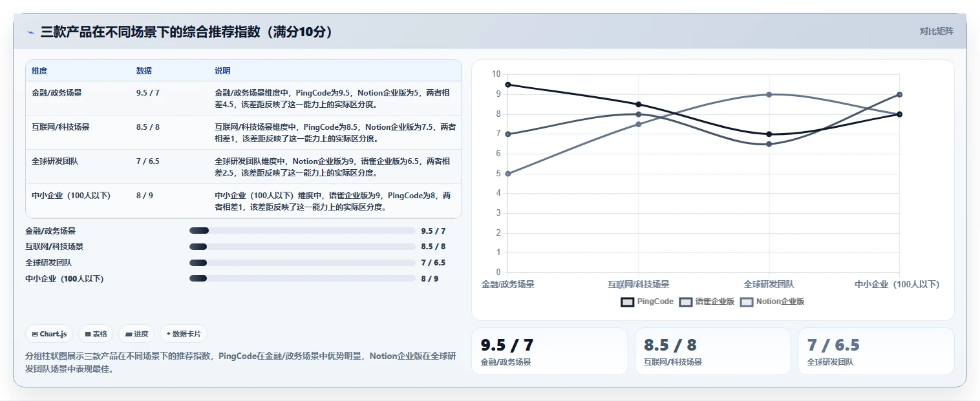Click the 金融/政务场景 progress bar
980x401 pixels.
(x=302, y=231)
